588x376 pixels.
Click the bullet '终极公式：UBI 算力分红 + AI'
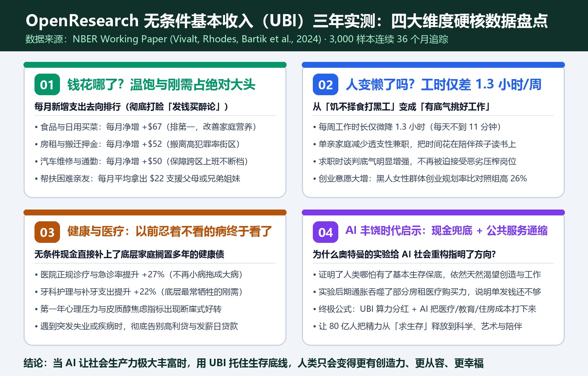pos(425,309)
